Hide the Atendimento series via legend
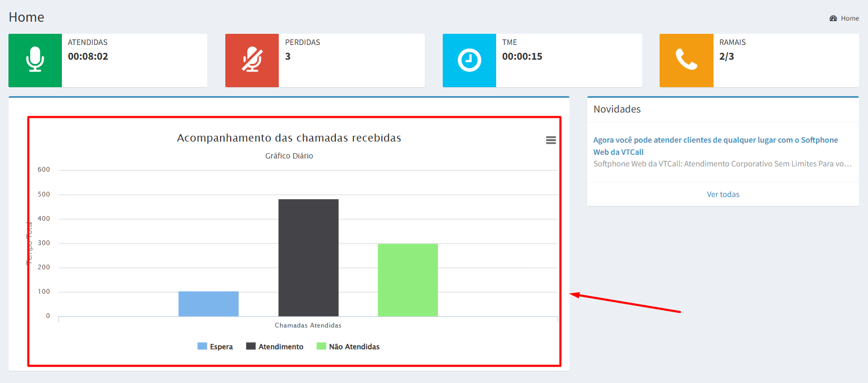Image resolution: width=868 pixels, height=383 pixels. point(275,347)
